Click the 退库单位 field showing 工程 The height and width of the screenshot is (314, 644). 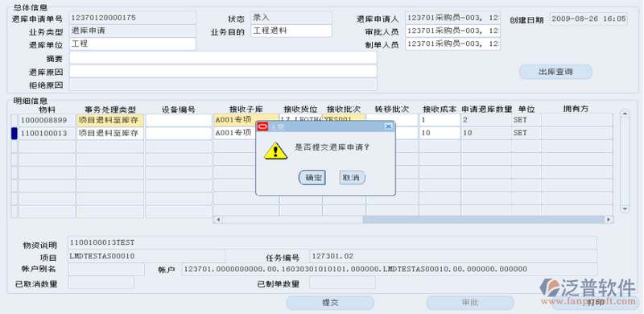133,44
